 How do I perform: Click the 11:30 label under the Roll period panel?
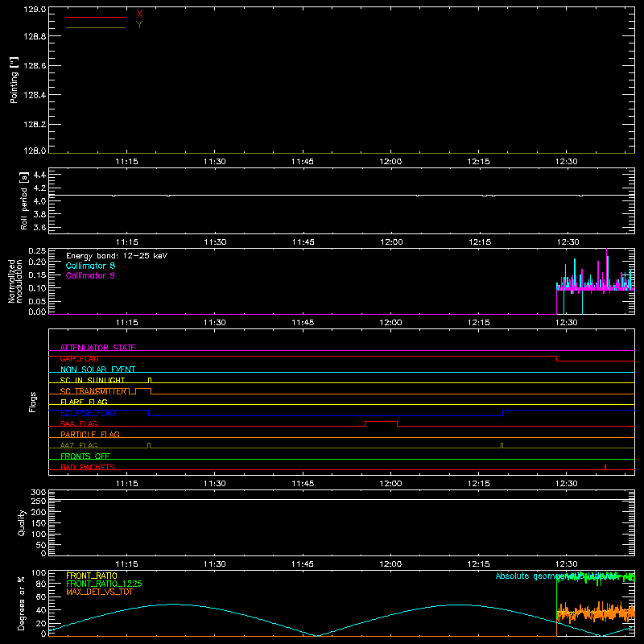215,242
